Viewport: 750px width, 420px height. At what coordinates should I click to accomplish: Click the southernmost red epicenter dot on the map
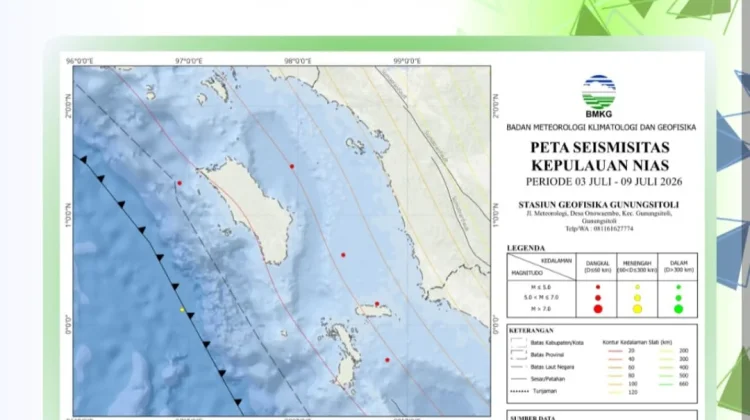(x=387, y=360)
